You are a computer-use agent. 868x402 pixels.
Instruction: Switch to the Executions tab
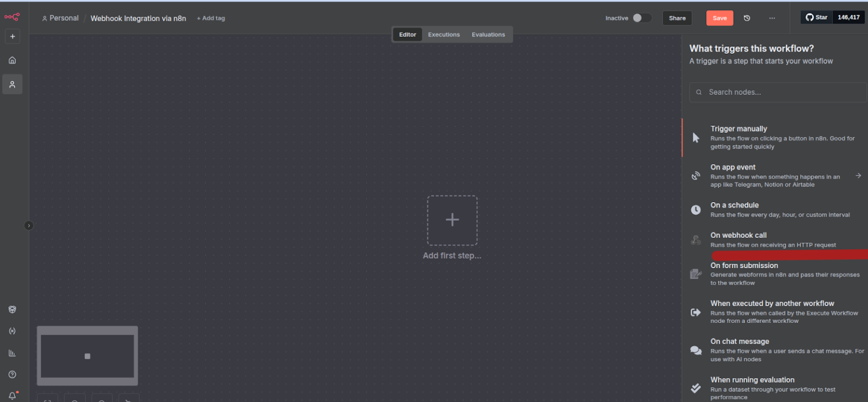[444, 34]
